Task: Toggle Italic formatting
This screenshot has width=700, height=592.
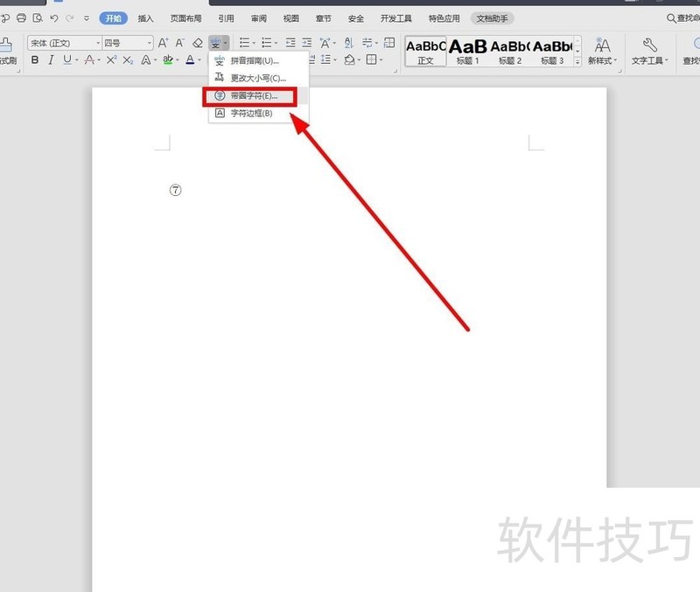Action: (x=51, y=59)
